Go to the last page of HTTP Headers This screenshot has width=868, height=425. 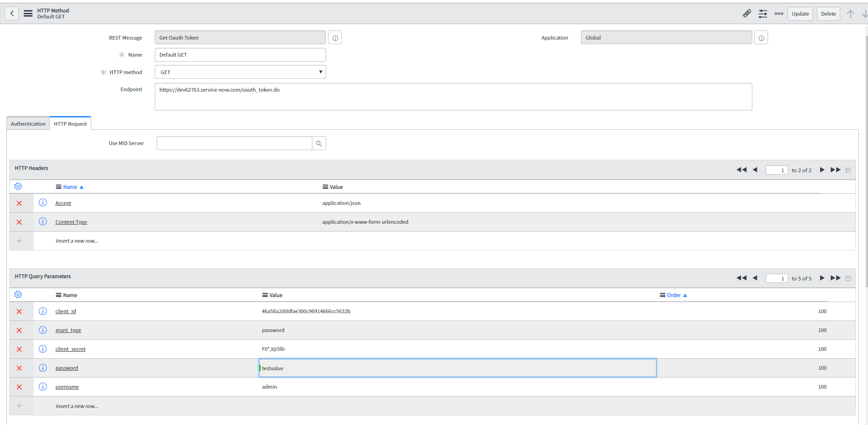836,169
